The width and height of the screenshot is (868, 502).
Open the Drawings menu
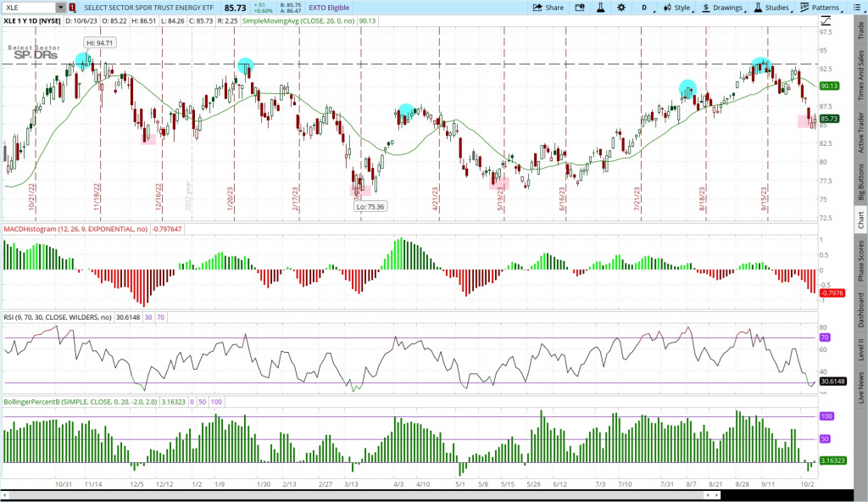point(724,8)
